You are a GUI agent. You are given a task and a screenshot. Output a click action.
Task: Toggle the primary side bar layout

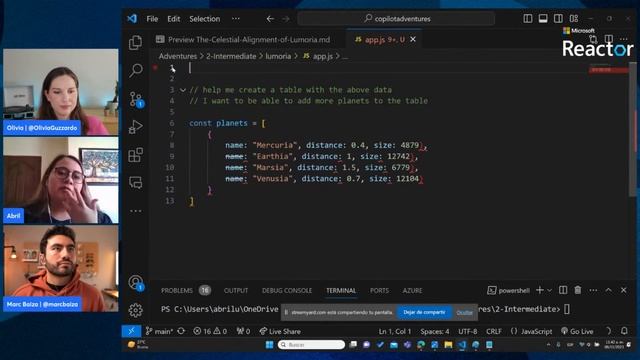coord(528,18)
